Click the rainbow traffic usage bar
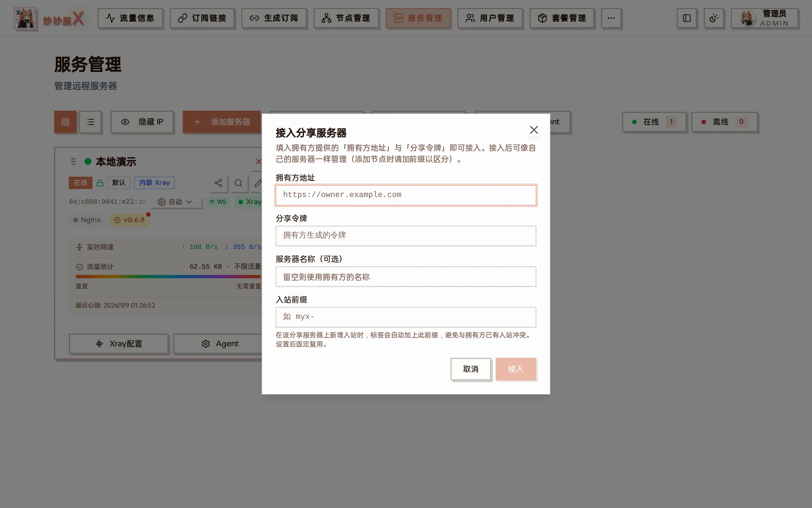 tap(168, 277)
